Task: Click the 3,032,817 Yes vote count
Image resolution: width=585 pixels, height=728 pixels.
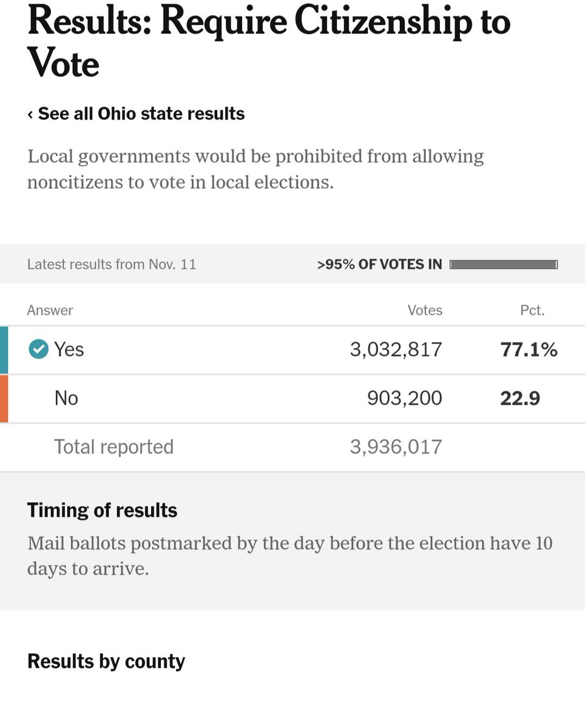Action: [396, 349]
